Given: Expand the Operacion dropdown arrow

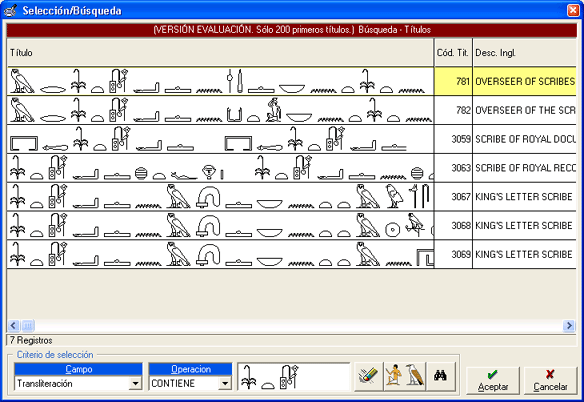Looking at the screenshot, I should 225,383.
